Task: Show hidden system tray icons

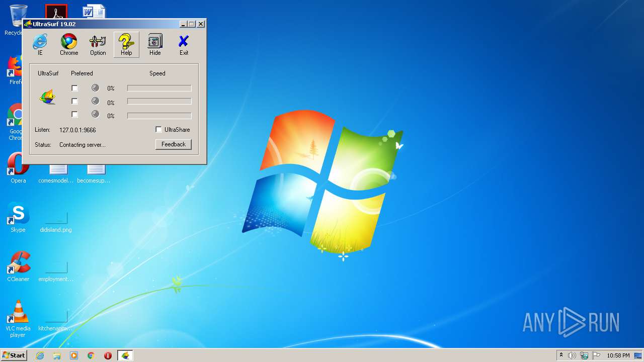Action: (x=561, y=355)
